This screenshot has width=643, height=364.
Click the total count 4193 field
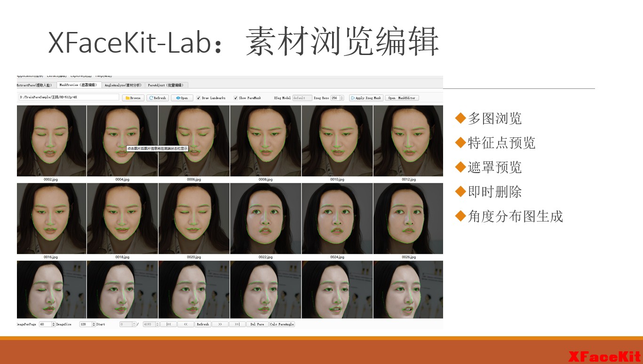pos(151,324)
